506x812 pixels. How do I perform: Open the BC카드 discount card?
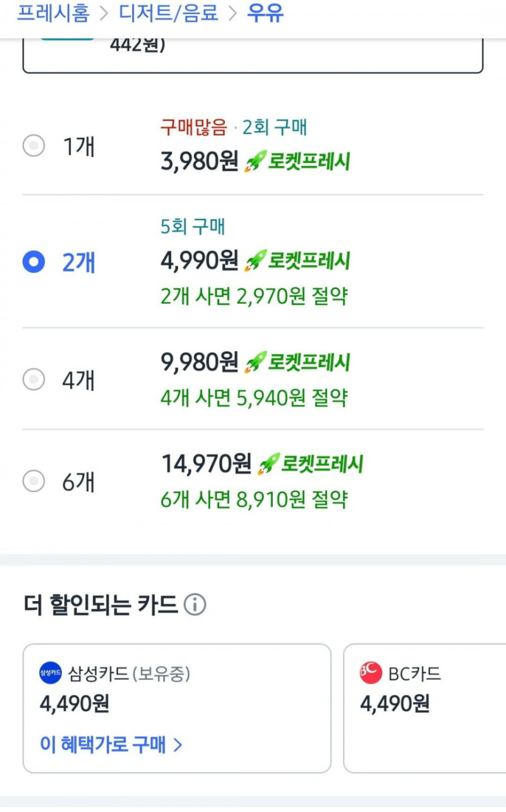(x=424, y=708)
